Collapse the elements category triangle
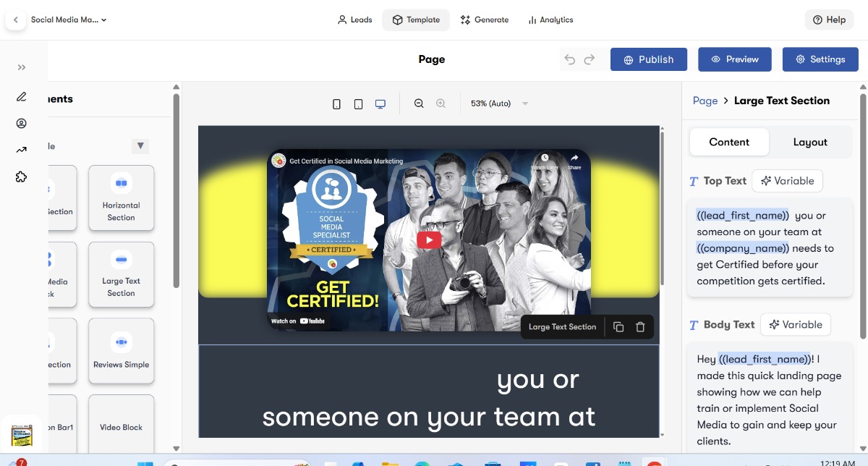The width and height of the screenshot is (868, 466). coord(140,146)
